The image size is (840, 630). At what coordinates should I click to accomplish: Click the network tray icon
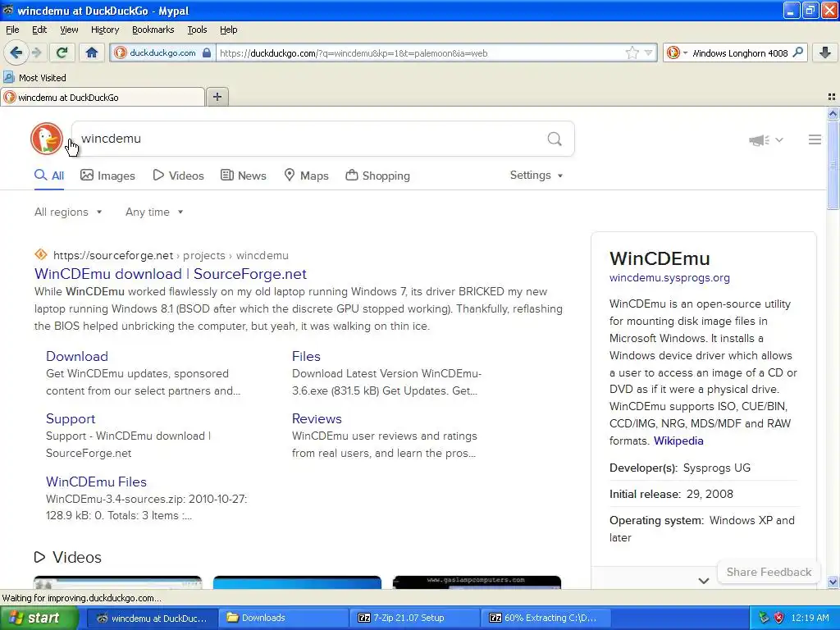click(764, 618)
